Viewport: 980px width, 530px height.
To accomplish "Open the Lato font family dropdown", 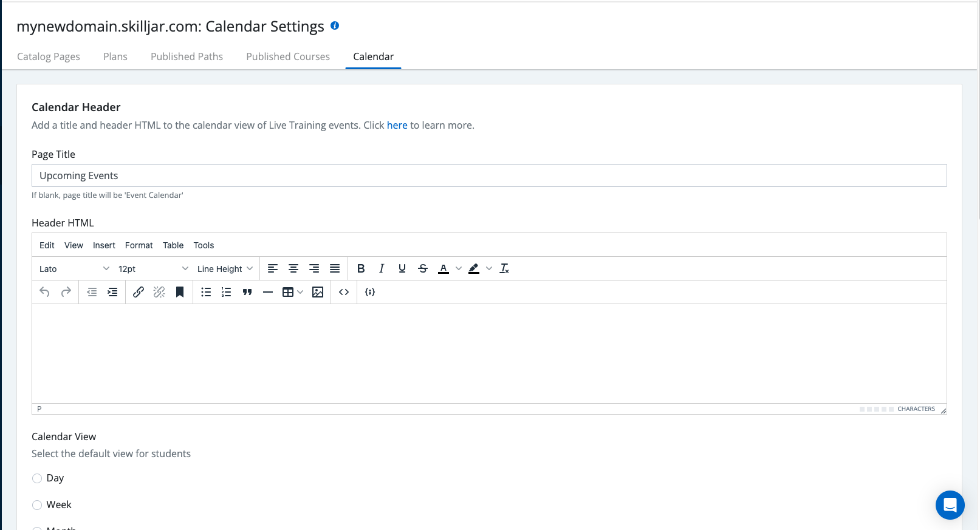I will [74, 268].
